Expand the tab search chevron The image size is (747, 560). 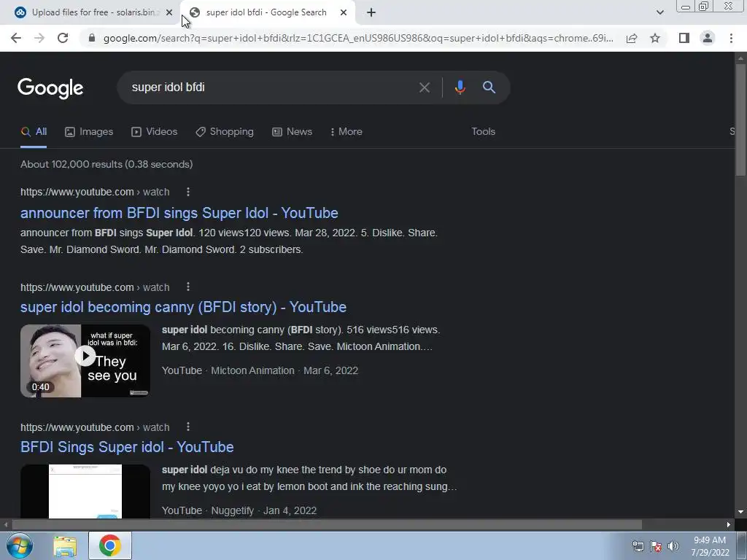point(659,12)
